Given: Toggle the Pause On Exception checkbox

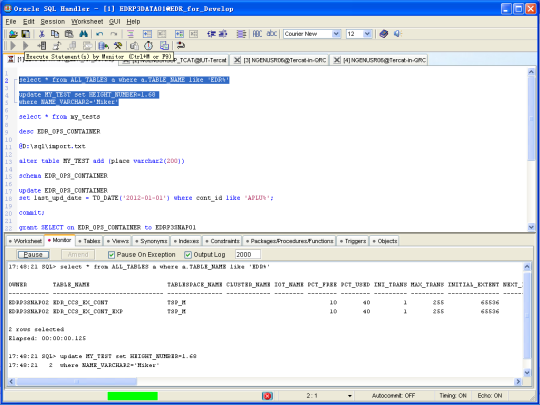Looking at the screenshot, I should [111, 255].
